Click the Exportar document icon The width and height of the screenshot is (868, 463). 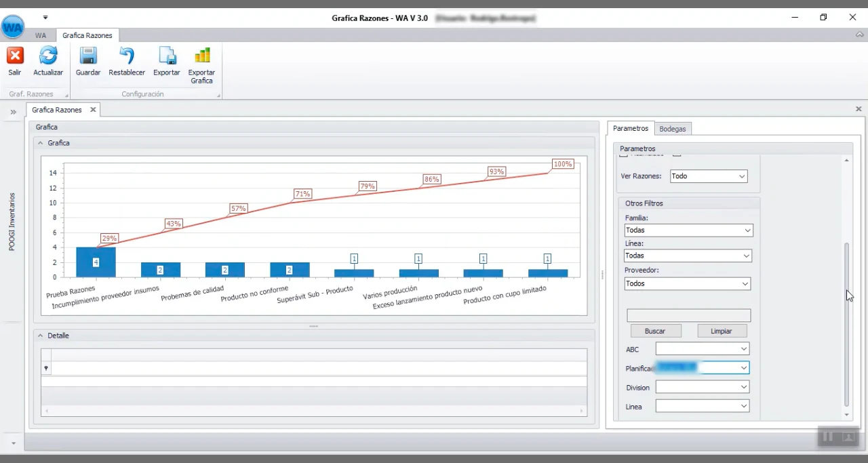click(x=167, y=56)
